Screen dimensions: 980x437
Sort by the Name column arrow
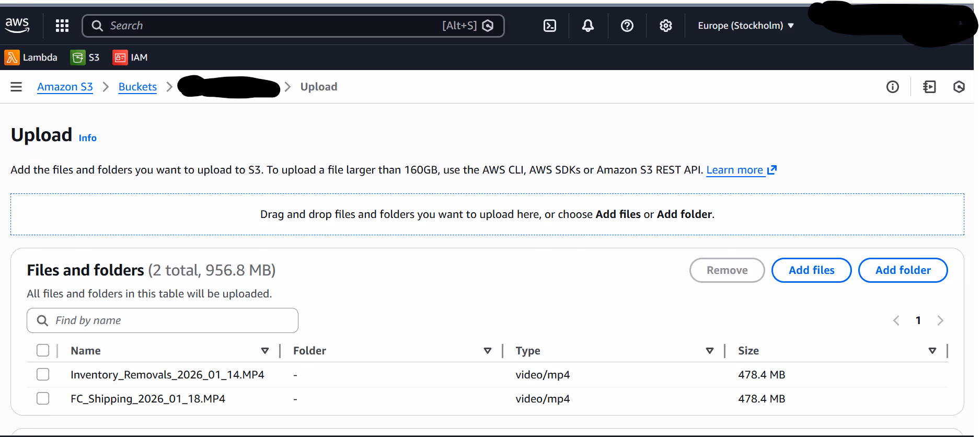[x=265, y=351]
